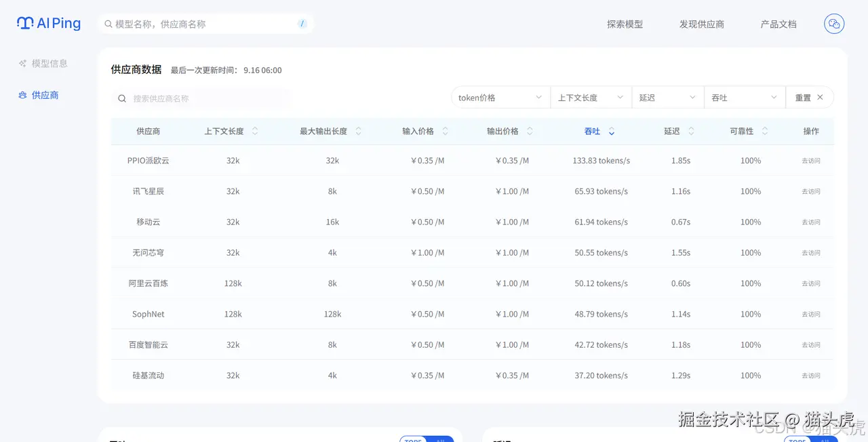
Task: Click the X icon next to 重置
Action: (x=821, y=97)
